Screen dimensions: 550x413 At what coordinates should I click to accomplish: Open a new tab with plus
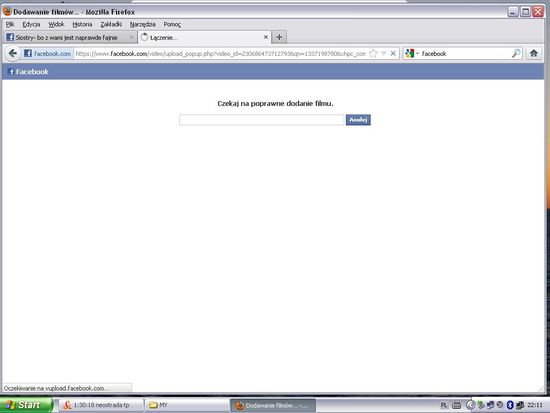279,37
